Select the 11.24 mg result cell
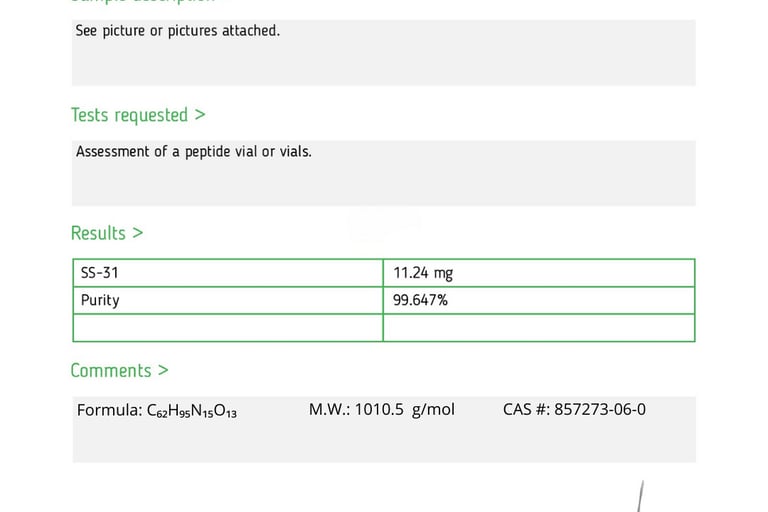768x512 pixels. click(x=538, y=273)
